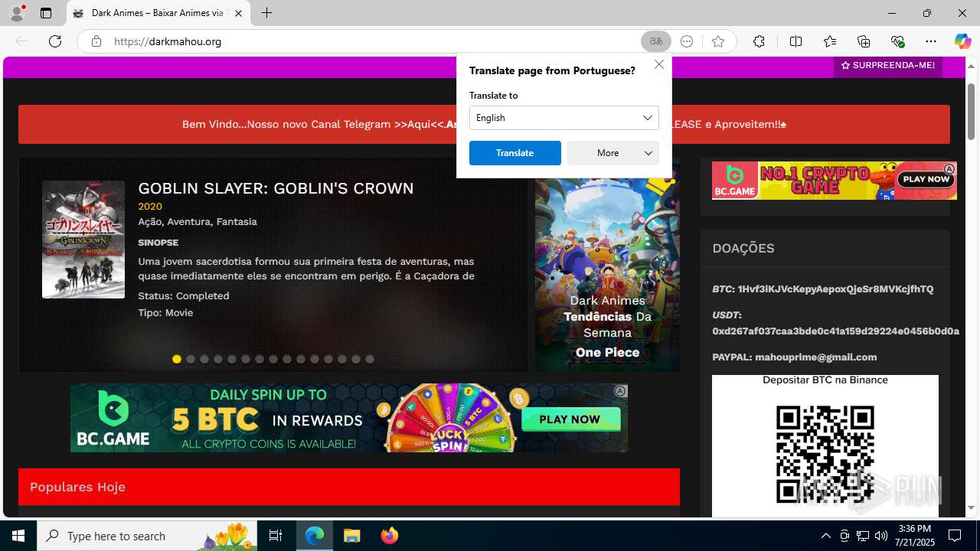Open Browser essentials icon
The width and height of the screenshot is (980, 551).
click(x=897, y=41)
